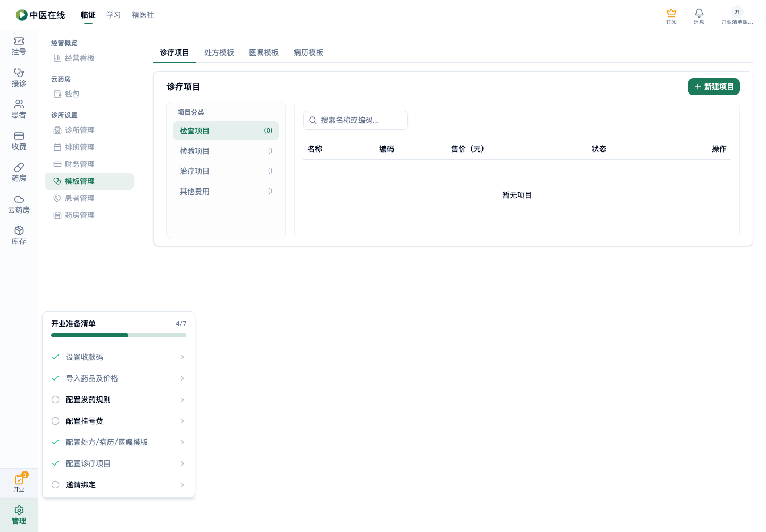Open the 药房 pharmacy pill icon
This screenshot has width=766, height=532.
click(x=19, y=167)
